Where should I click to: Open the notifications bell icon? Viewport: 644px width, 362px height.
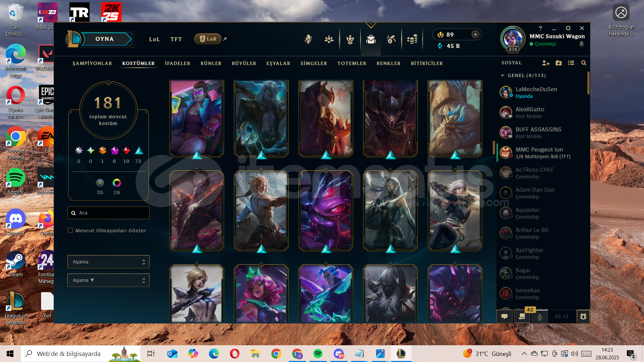click(582, 44)
